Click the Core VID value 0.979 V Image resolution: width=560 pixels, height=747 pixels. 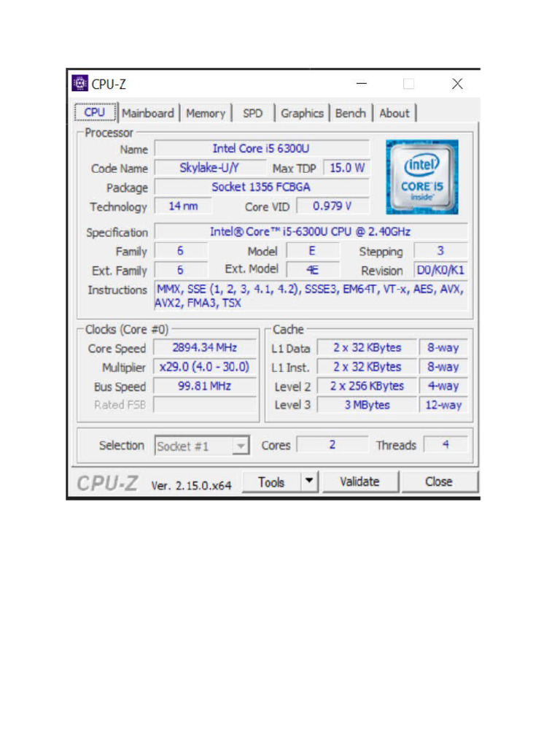tap(332, 206)
